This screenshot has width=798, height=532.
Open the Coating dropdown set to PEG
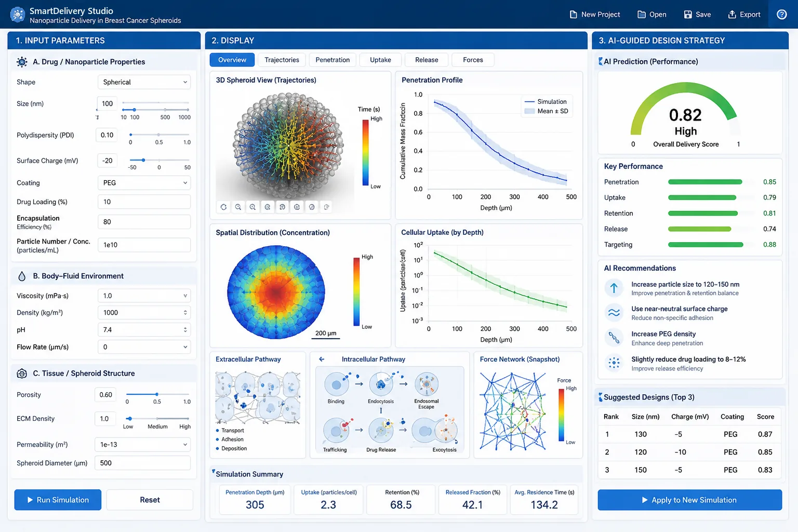tap(144, 183)
